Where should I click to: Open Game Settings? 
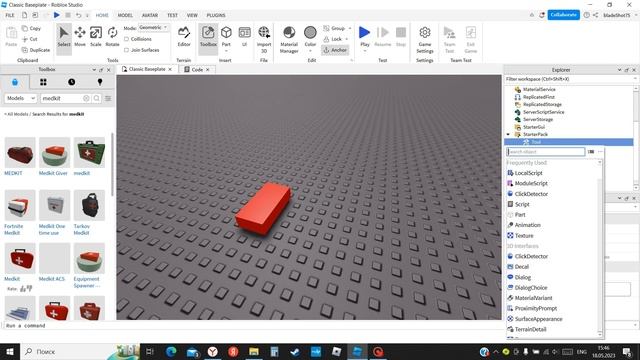point(425,40)
